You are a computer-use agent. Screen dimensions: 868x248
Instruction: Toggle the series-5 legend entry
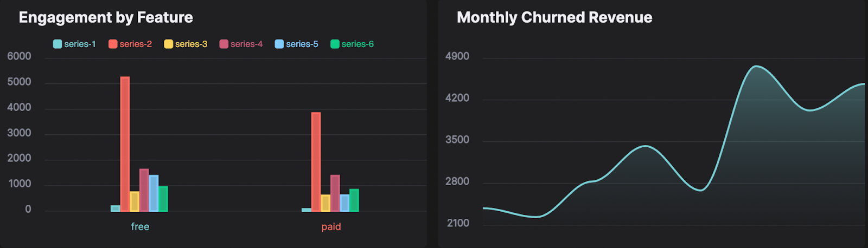click(296, 44)
